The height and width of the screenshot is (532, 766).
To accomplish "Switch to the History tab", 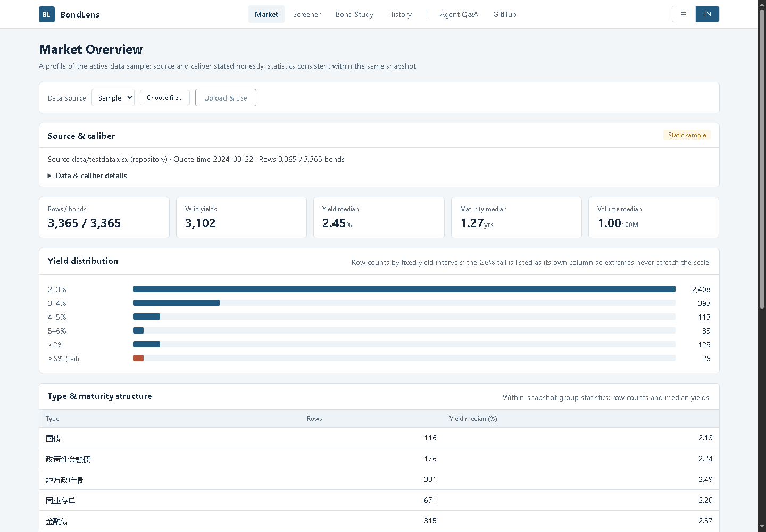I will pos(400,14).
